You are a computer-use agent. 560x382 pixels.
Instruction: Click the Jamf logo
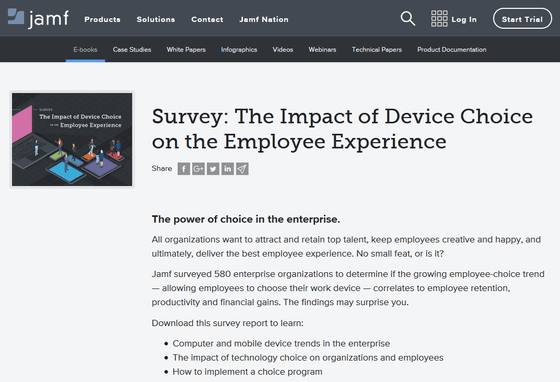(38, 19)
